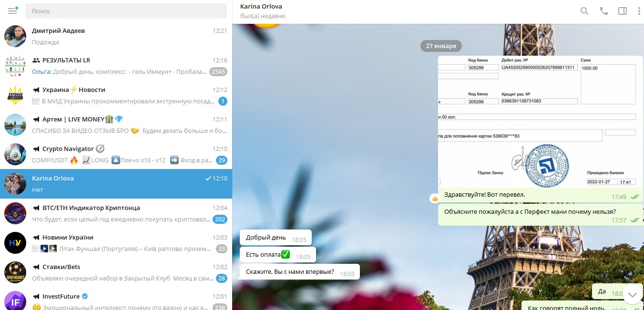
Task: Open chat options three-dot menu
Action: (639, 11)
